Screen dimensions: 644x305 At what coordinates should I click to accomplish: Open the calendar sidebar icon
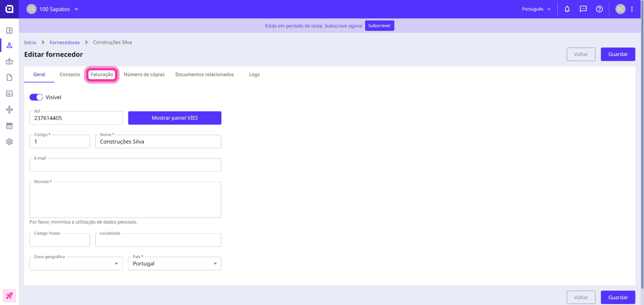point(9,126)
